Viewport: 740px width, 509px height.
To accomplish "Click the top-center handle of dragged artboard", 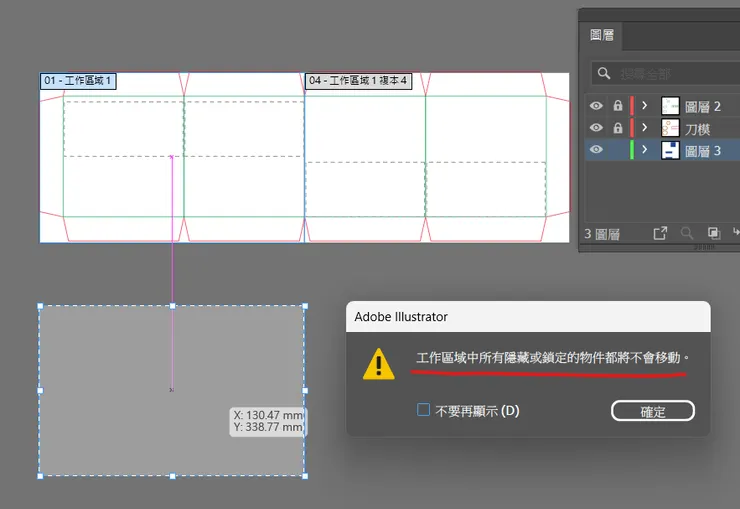I will (x=173, y=306).
